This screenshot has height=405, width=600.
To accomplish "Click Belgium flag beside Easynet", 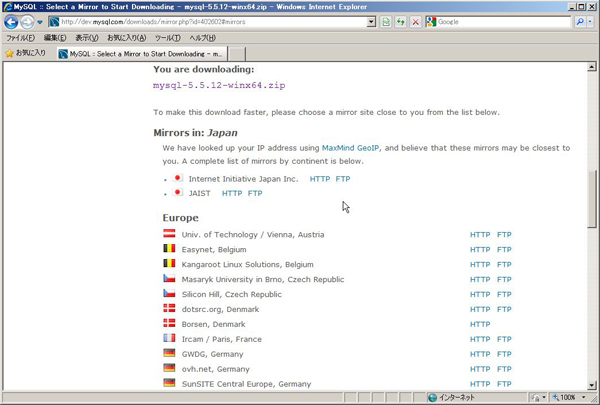I will coord(169,248).
